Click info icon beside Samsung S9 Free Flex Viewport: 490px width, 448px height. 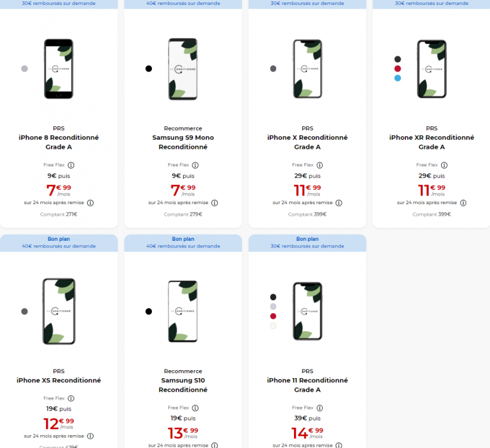coord(195,165)
